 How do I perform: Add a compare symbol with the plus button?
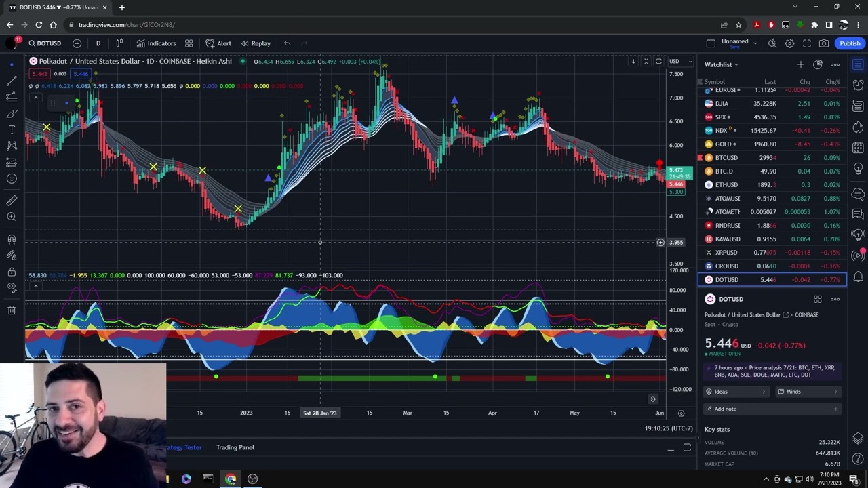[x=77, y=43]
